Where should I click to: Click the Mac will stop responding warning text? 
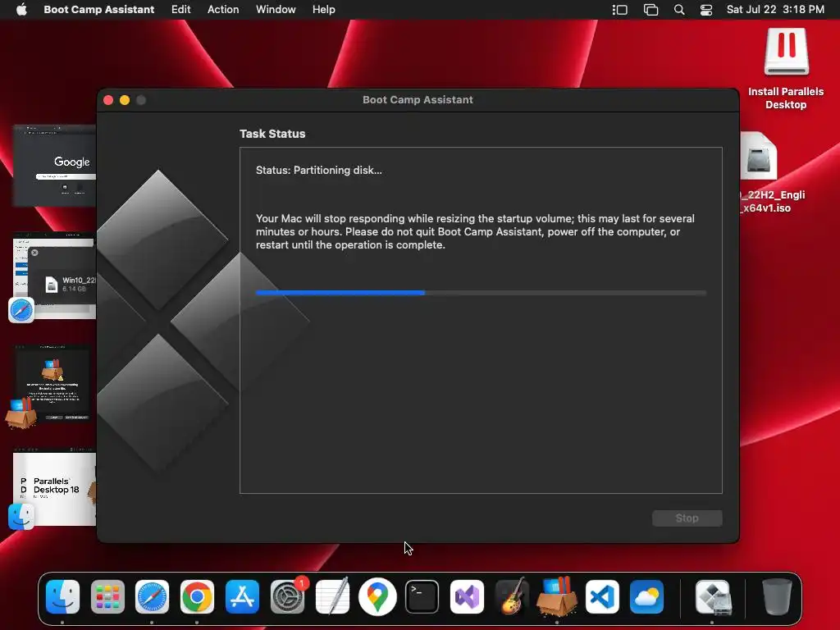(x=475, y=231)
